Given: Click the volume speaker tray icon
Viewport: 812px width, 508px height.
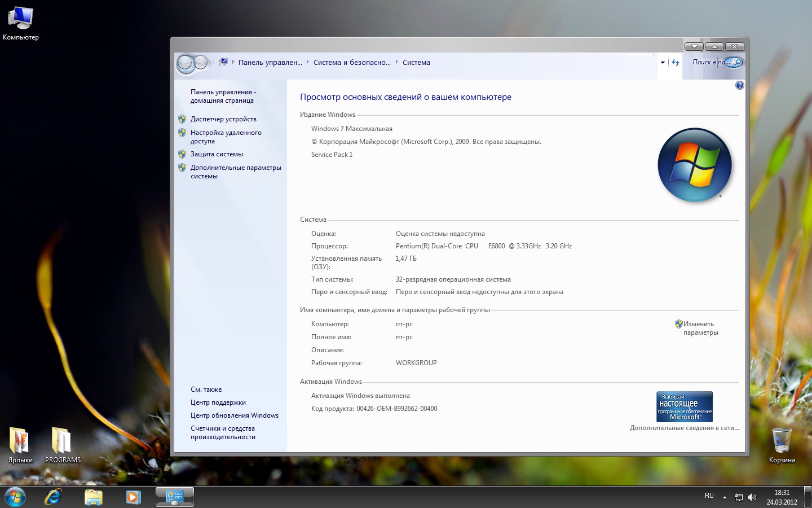Looking at the screenshot, I should (752, 497).
